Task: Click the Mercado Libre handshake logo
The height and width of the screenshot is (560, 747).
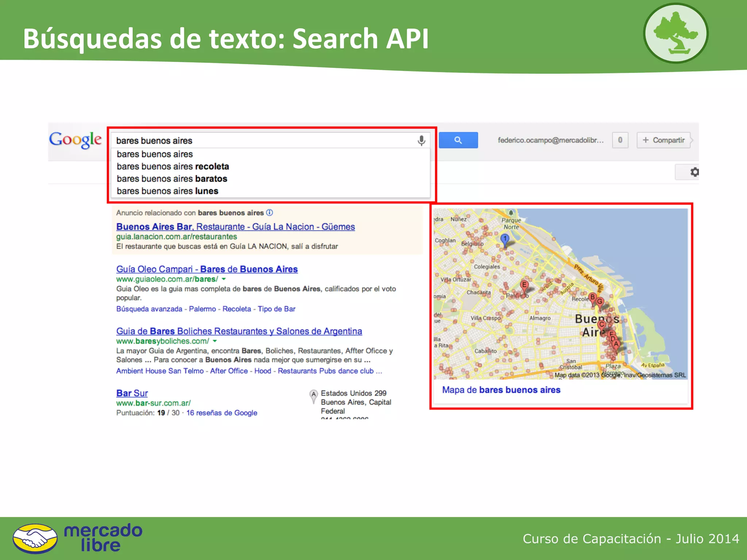Action: pos(35,539)
